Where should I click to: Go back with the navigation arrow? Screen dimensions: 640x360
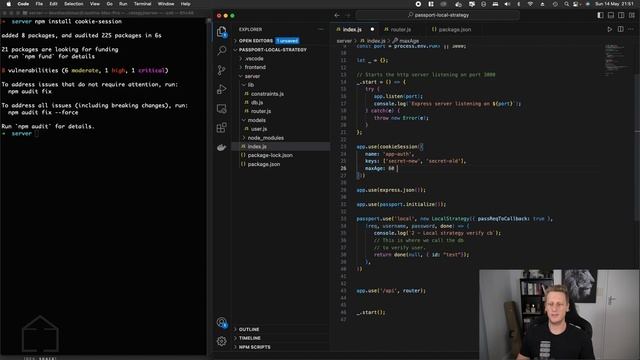pyautogui.click(x=337, y=15)
